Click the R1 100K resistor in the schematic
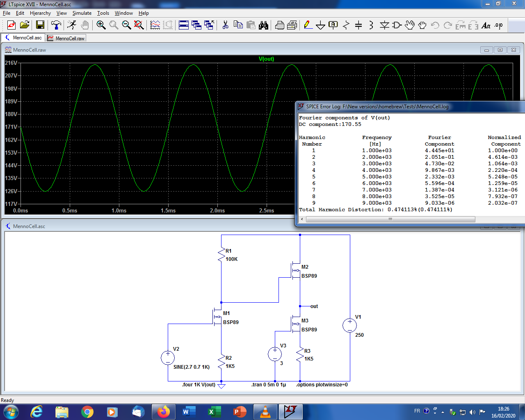 pos(222,255)
